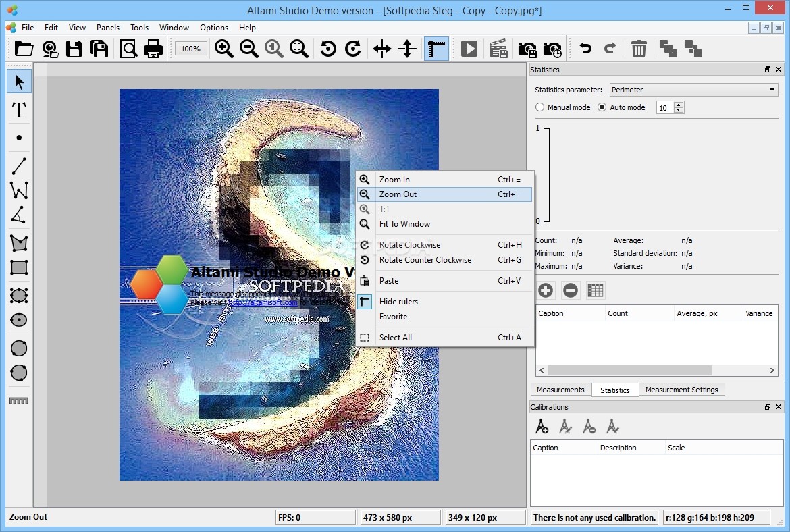This screenshot has width=790, height=532.
Task: Select the ruler scale tool in the left toolbar
Action: [x=19, y=401]
